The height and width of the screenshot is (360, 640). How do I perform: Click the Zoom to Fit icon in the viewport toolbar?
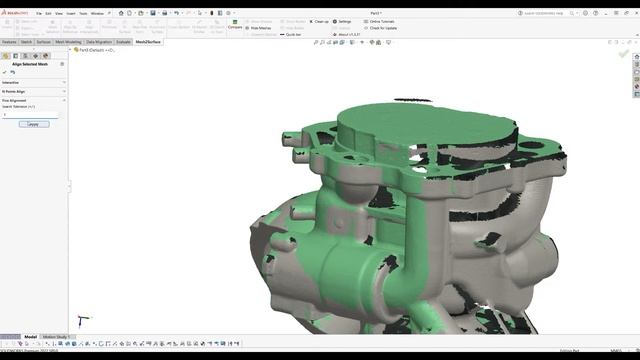[x=316, y=42]
